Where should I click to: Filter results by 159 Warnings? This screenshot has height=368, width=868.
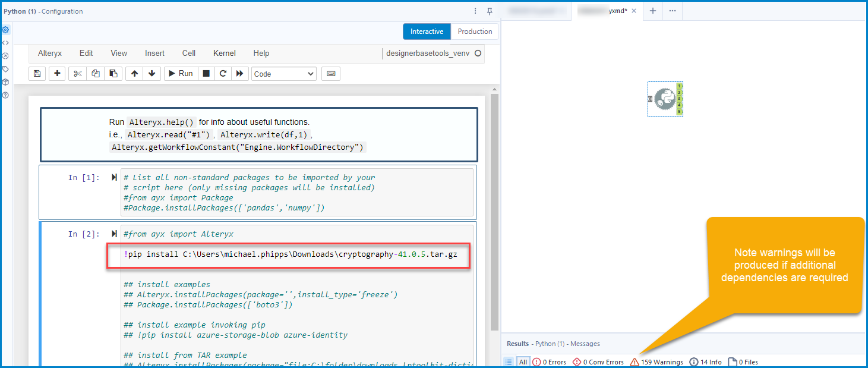click(656, 362)
